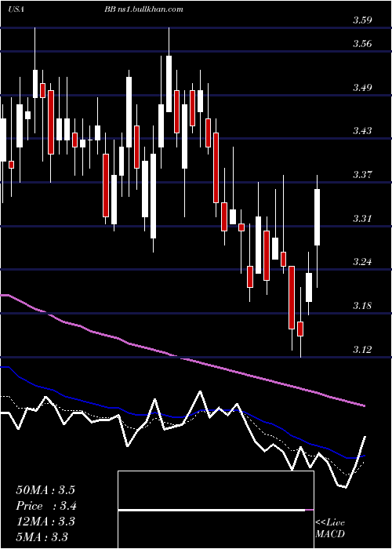Click the MACD histogram box outline
The height and width of the screenshot is (549, 392).
pyautogui.click(x=216, y=510)
